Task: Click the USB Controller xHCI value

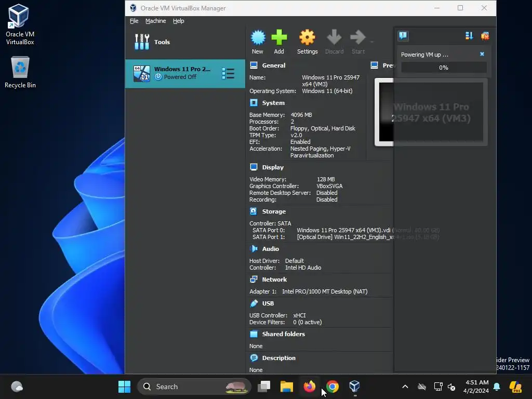Action: 299,315
